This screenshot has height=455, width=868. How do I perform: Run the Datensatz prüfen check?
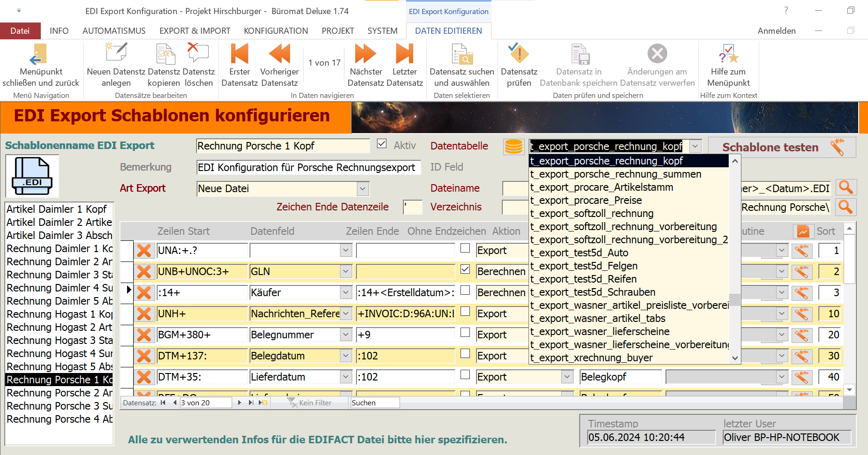519,54
